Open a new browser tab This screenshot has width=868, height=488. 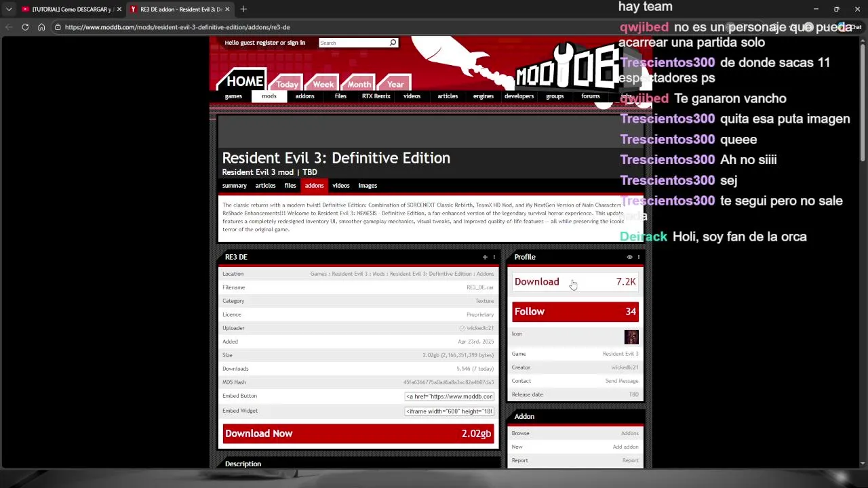[243, 9]
